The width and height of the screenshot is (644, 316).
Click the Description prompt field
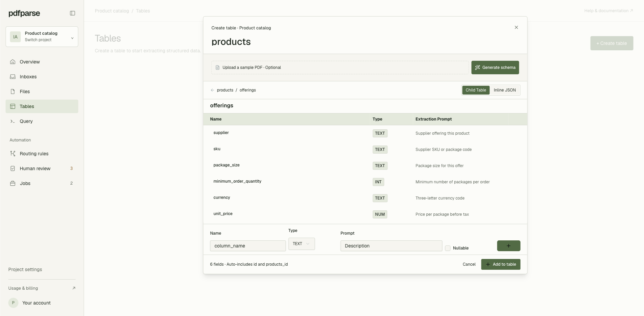[391, 246]
